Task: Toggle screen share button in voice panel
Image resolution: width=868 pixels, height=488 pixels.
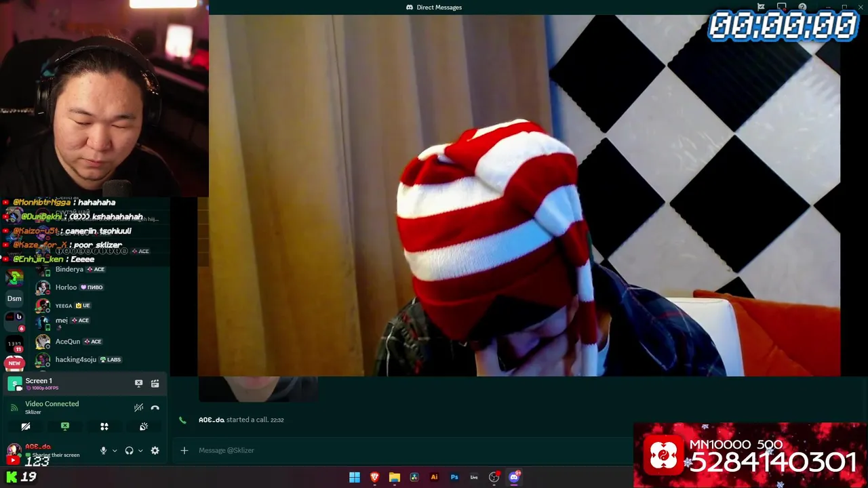Action: pos(65,426)
